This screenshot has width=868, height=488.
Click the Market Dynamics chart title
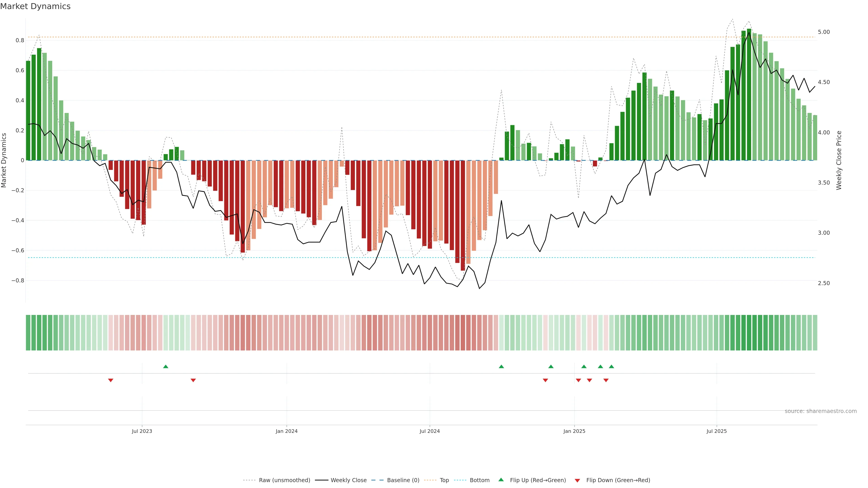click(35, 6)
